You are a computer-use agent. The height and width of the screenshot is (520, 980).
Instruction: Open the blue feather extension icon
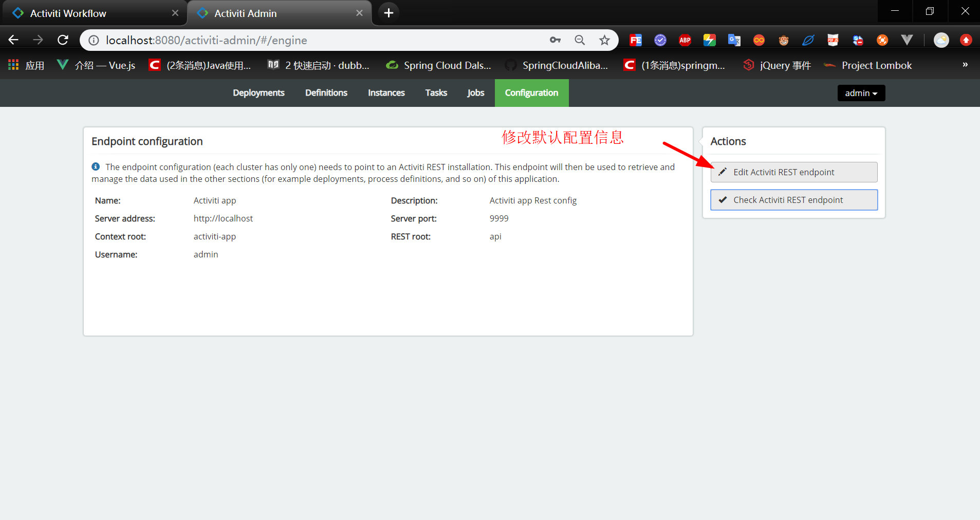pos(808,40)
